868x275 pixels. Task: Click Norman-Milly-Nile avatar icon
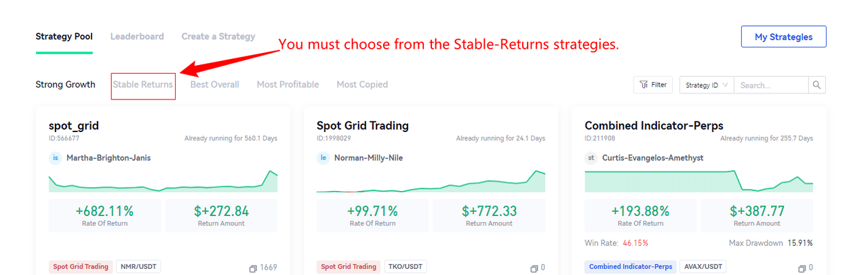pos(323,158)
